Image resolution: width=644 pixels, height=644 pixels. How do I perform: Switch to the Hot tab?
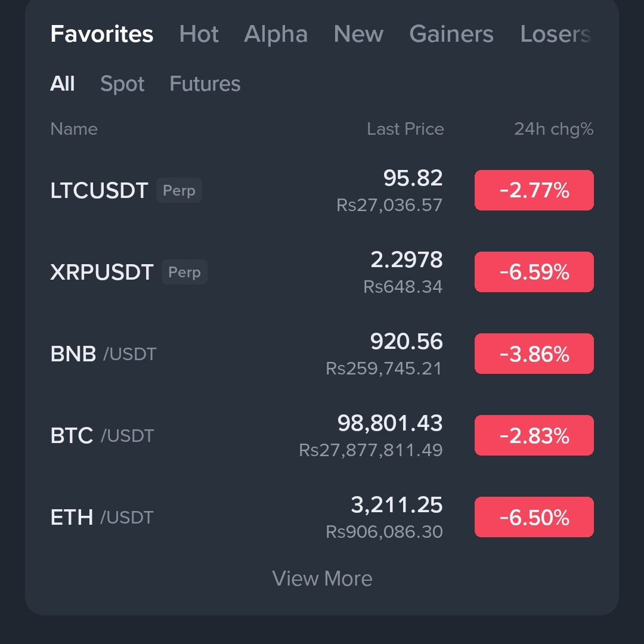pos(199,34)
